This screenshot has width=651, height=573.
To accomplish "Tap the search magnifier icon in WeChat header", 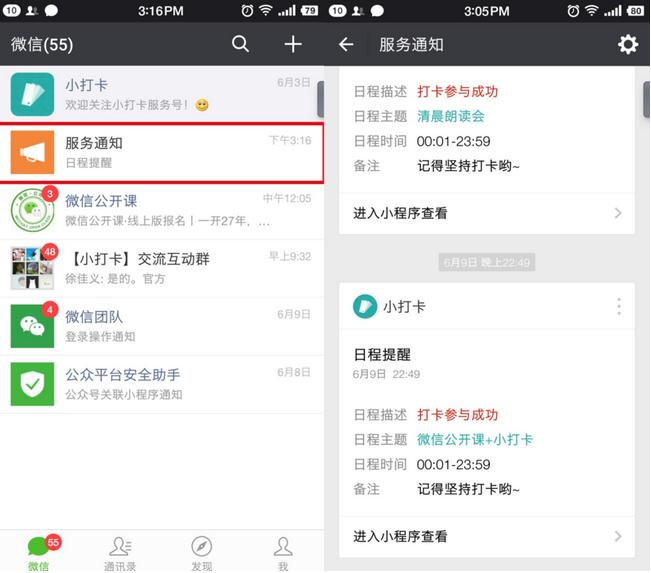I will pos(240,44).
